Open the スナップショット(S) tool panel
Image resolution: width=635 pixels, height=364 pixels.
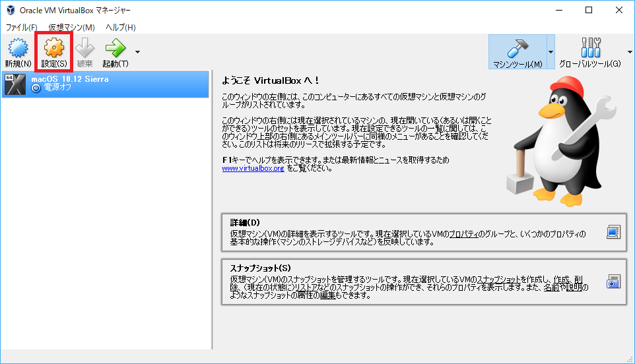(424, 282)
